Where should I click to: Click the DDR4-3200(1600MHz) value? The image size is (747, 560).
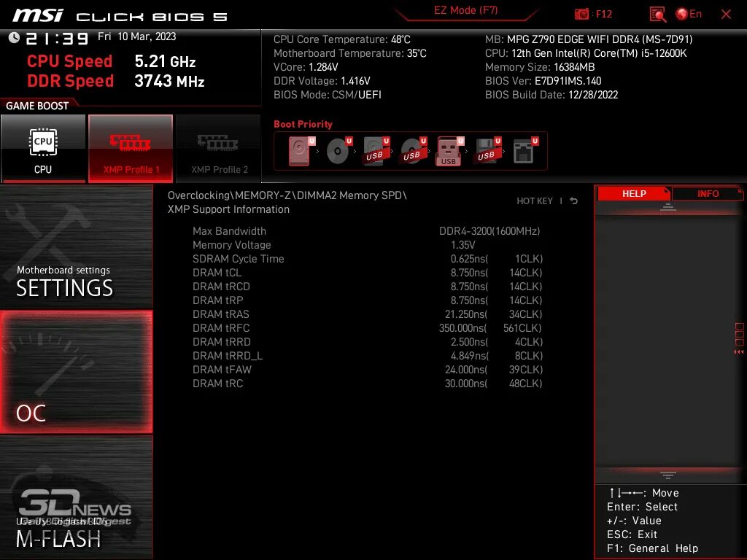489,231
